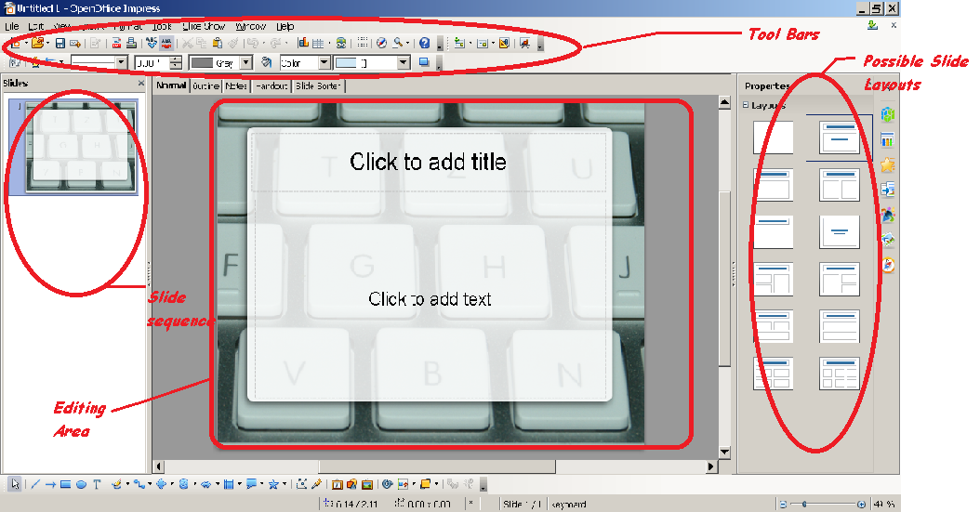The image size is (980, 512).
Task: Open sidebar Navigator compass icon
Action: 888,266
